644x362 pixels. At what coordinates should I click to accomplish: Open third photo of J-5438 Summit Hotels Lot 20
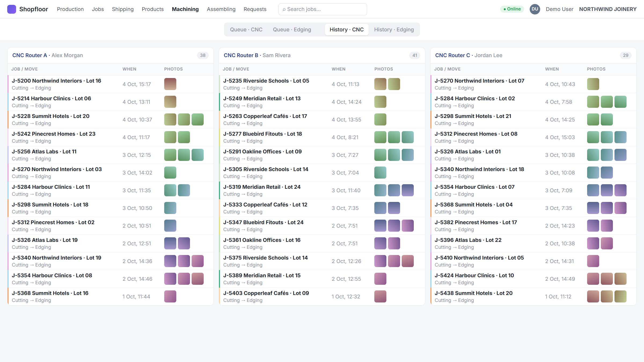(620, 297)
